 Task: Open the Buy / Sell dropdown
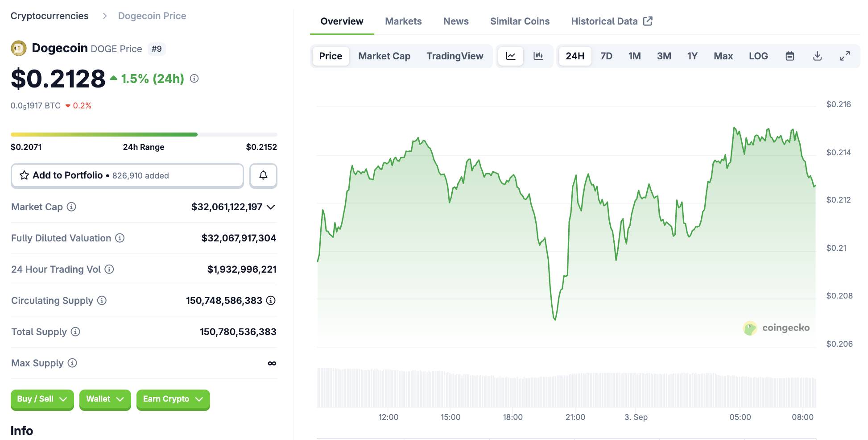(x=42, y=399)
